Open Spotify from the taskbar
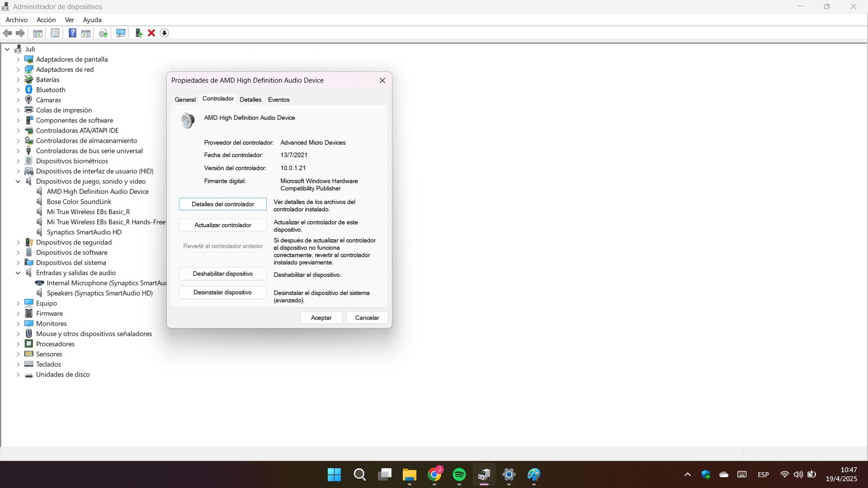The height and width of the screenshot is (488, 868). pos(459,474)
